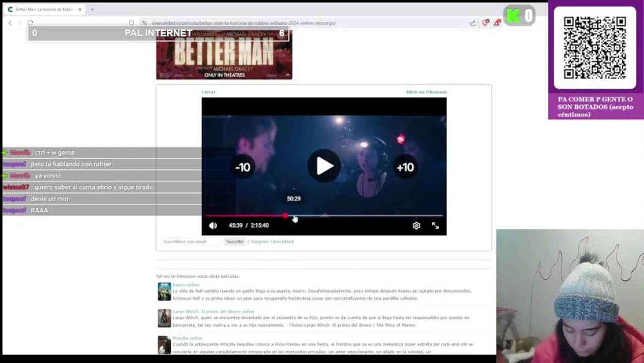Click chat message 'denle un min'
644x363 pixels.
point(49,199)
